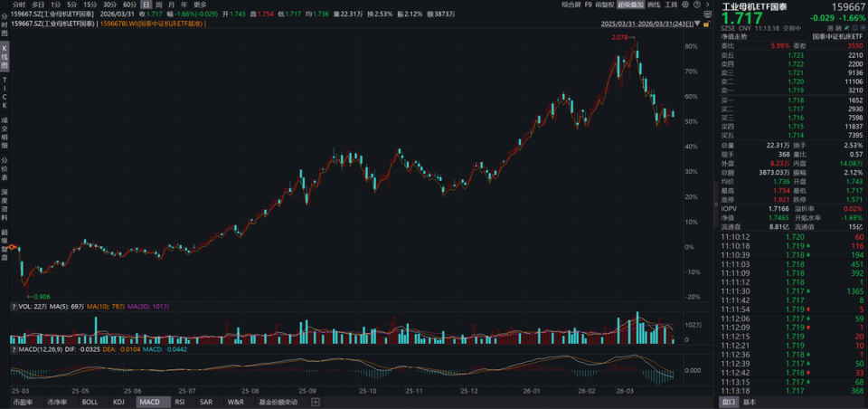Select the 市盈率 indicator tab
The width and height of the screenshot is (868, 409).
tap(21, 403)
